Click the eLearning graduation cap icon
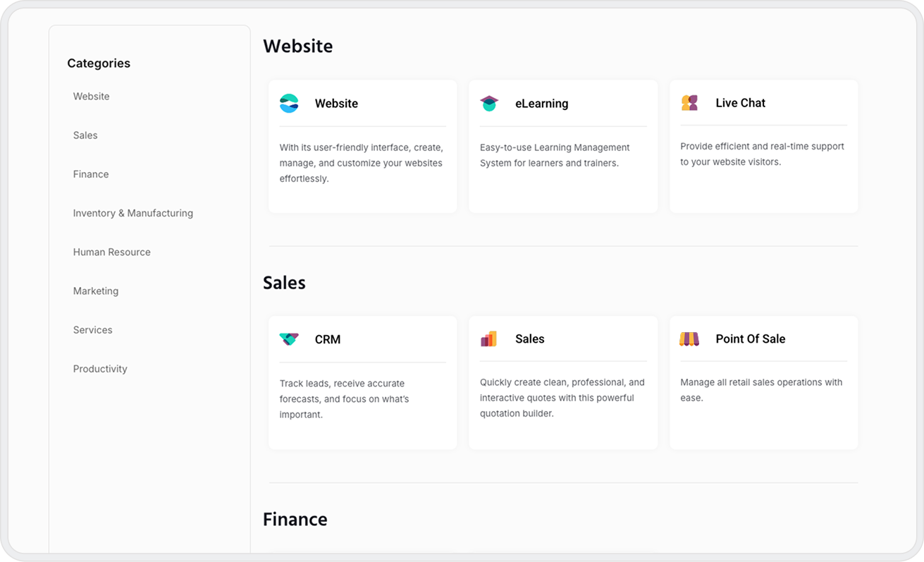This screenshot has width=924, height=562. [x=489, y=103]
